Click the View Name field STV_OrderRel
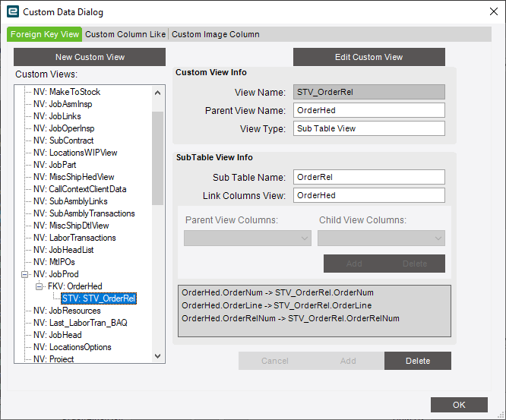Viewport: 506px width, 420px height. coord(368,92)
